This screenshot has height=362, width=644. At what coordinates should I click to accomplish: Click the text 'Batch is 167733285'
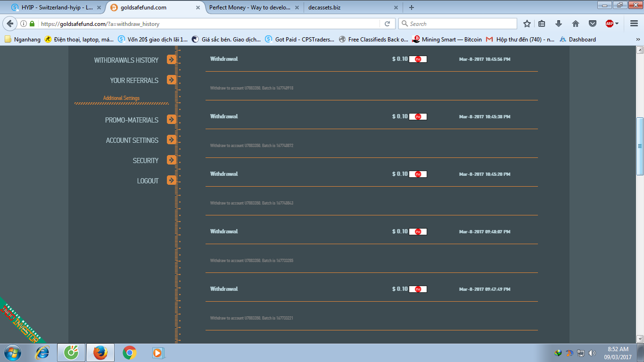(278, 261)
